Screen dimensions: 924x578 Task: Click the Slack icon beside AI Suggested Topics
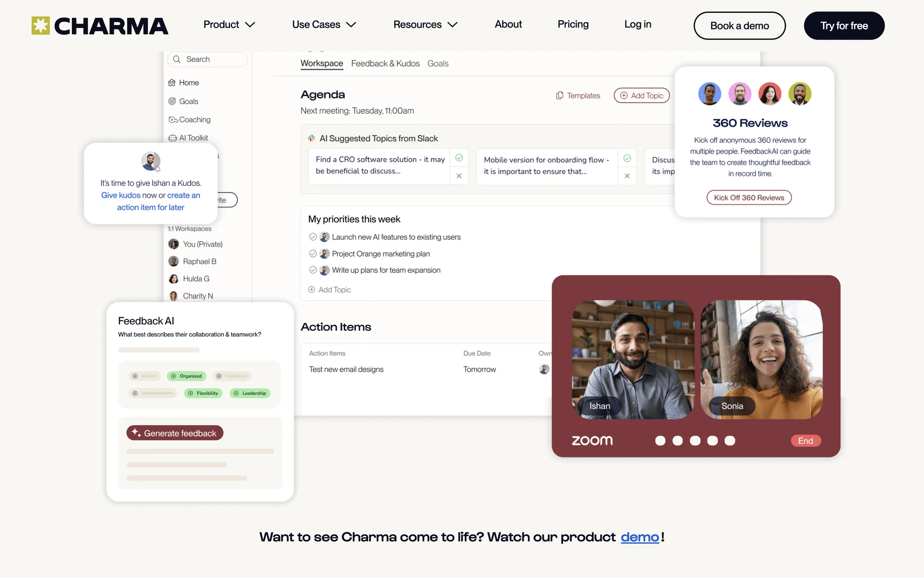point(312,138)
